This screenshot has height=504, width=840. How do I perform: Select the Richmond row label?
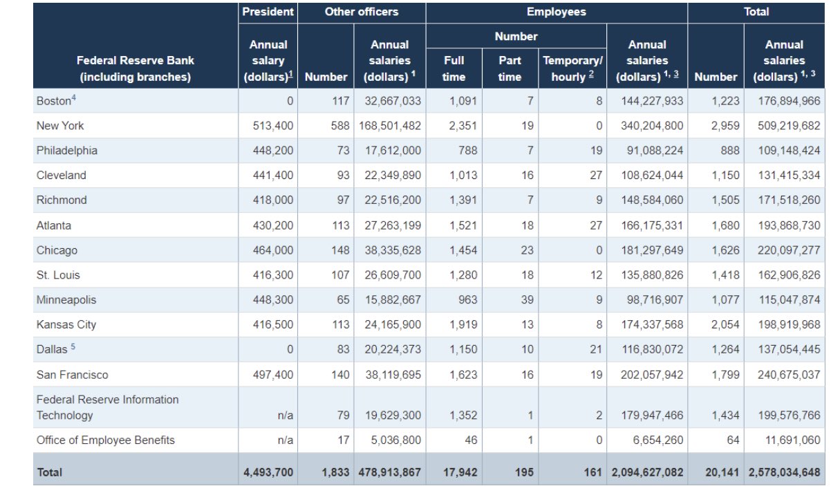point(62,200)
